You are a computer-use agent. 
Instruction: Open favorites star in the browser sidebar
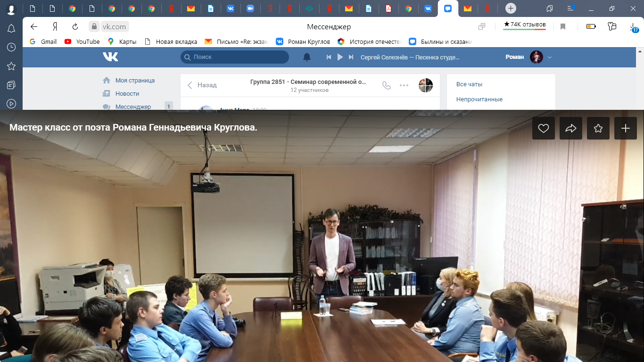click(11, 66)
